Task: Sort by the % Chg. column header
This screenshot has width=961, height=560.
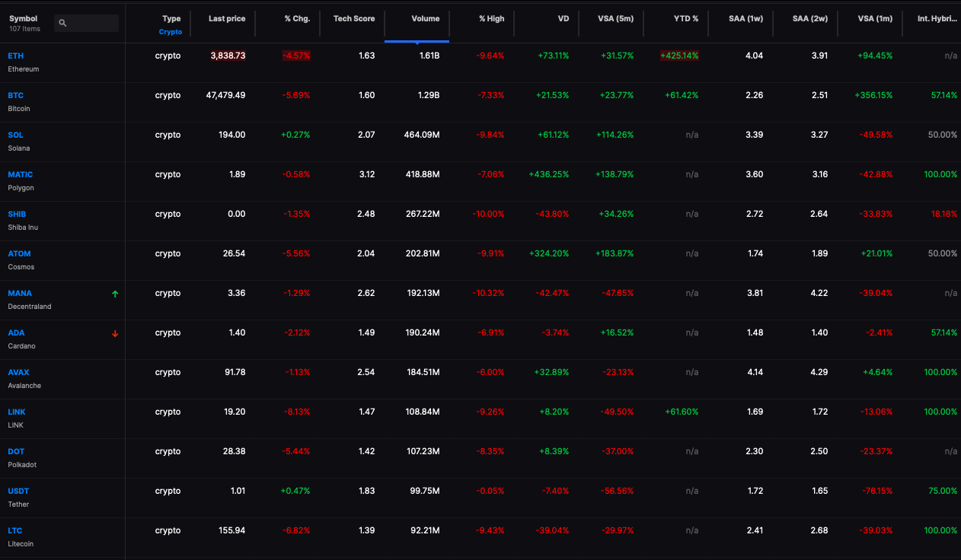Action: click(x=297, y=18)
